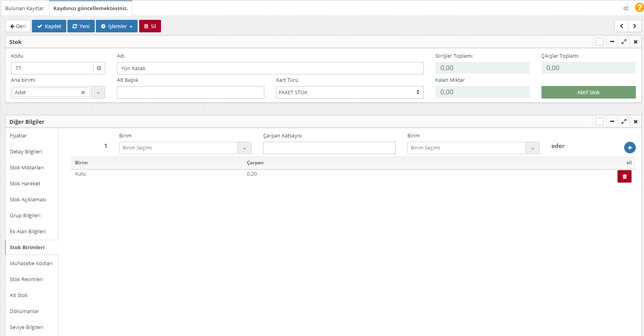Delete the Kutu row with trash icon
Image resolution: width=644 pixels, height=336 pixels.
point(624,176)
